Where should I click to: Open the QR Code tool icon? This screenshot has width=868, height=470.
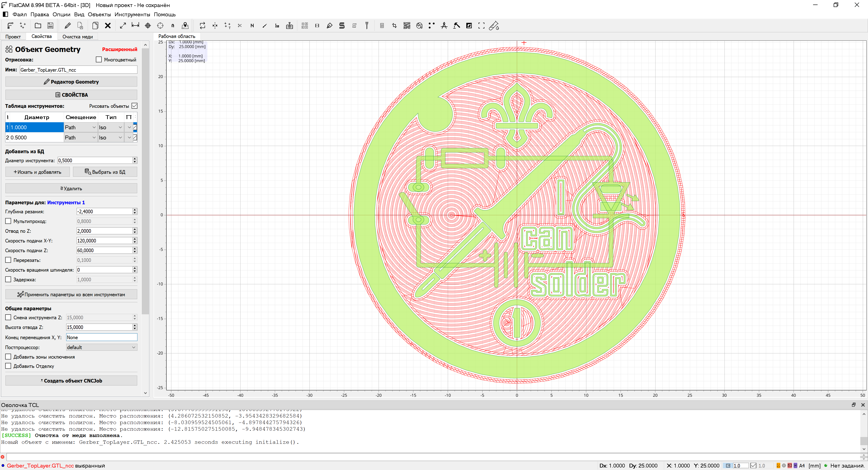[x=407, y=26]
